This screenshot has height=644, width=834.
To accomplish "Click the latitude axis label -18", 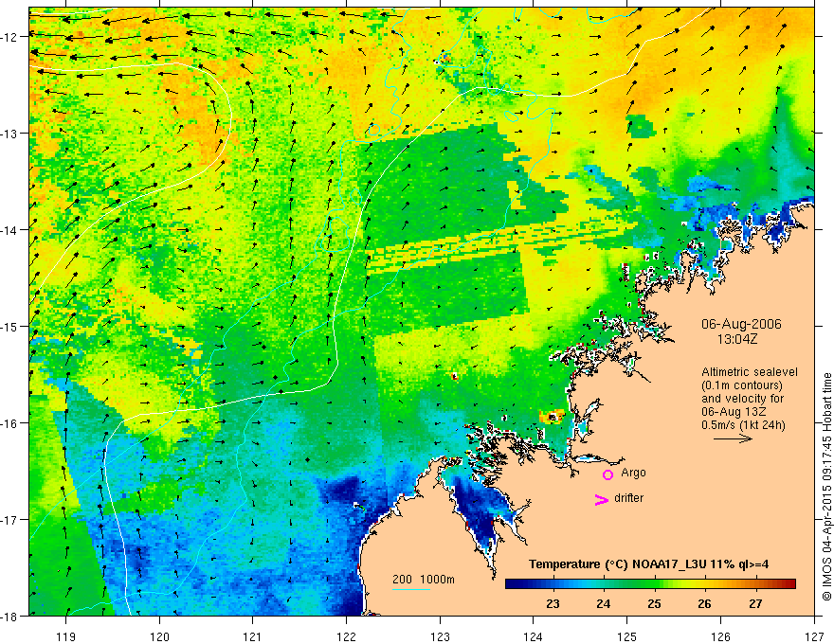I will point(9,617).
